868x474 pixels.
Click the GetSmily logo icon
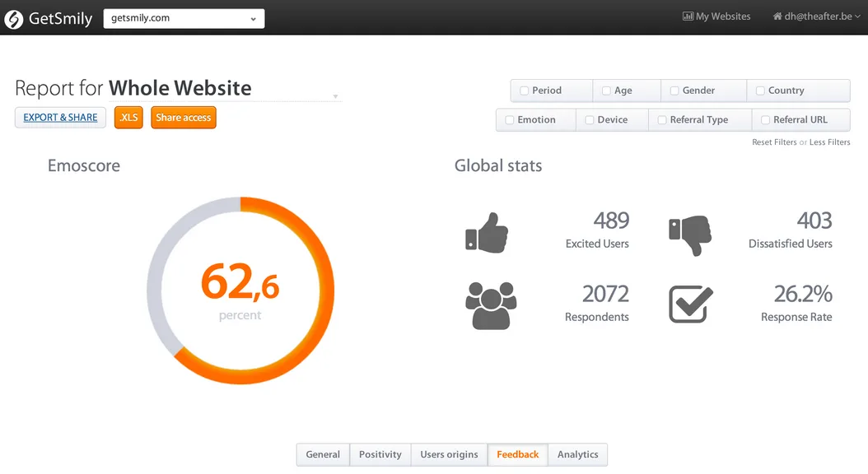(14, 20)
